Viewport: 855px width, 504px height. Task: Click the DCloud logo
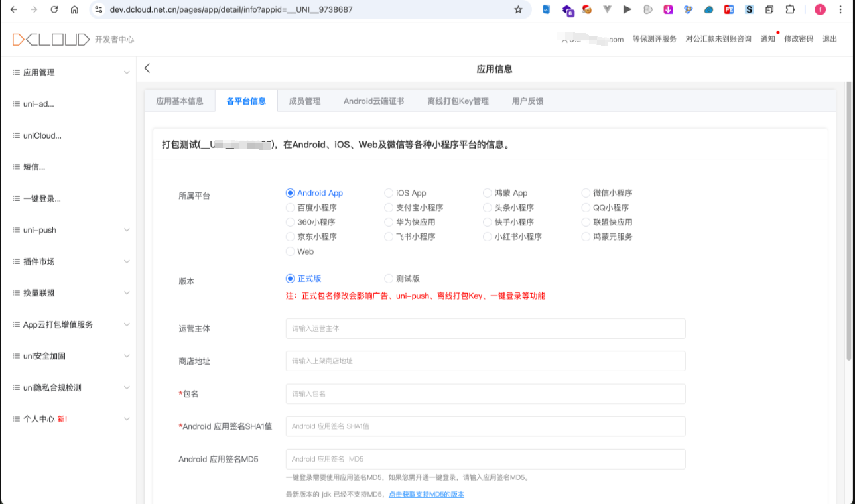click(50, 39)
